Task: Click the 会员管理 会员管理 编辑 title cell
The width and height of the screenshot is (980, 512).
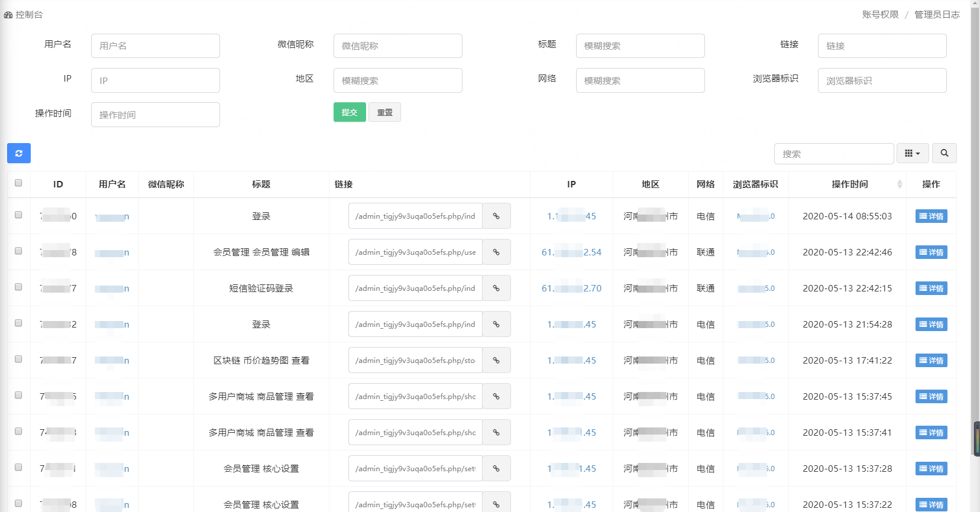Action: (x=261, y=252)
